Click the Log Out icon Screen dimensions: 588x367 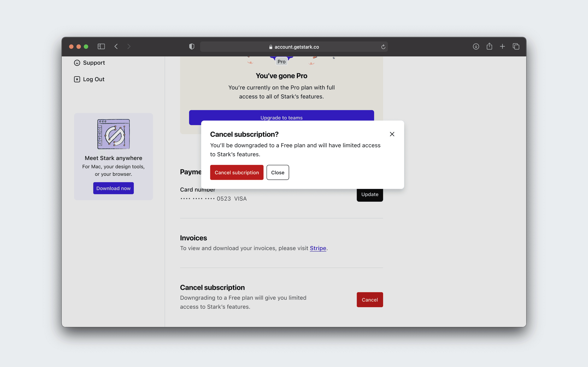[x=76, y=79]
